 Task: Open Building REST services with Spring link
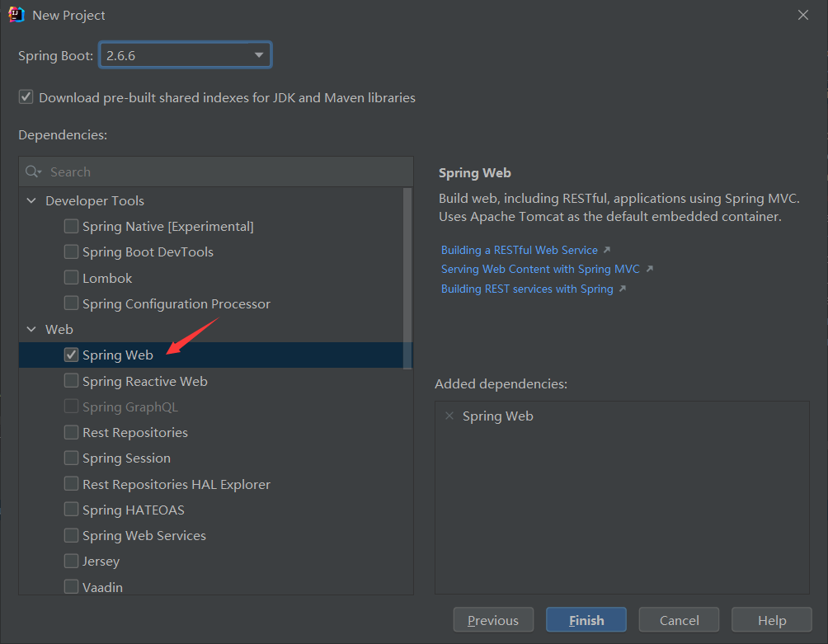pyautogui.click(x=527, y=289)
